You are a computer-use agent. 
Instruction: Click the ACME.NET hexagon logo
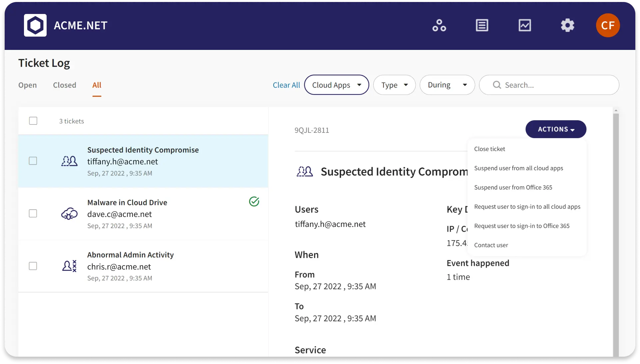35,25
